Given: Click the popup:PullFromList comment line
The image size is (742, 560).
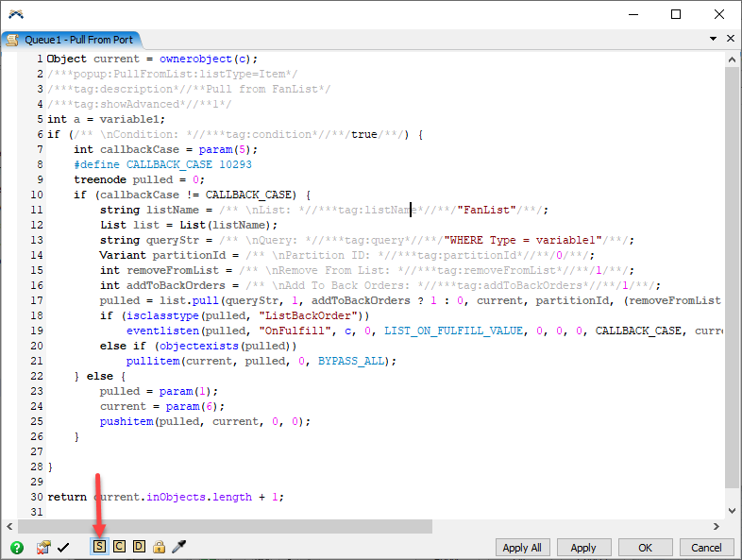Looking at the screenshot, I should tap(172, 74).
